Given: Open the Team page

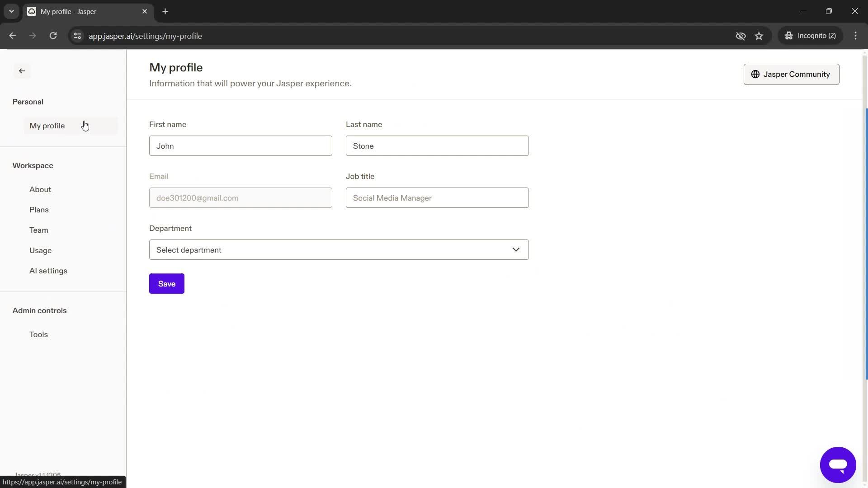Looking at the screenshot, I should (x=39, y=230).
